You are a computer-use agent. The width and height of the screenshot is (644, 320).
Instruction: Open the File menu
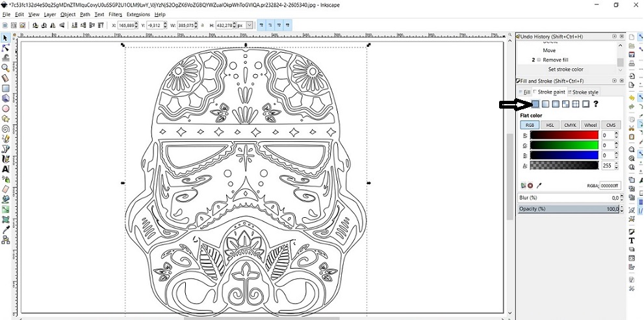tap(6, 14)
